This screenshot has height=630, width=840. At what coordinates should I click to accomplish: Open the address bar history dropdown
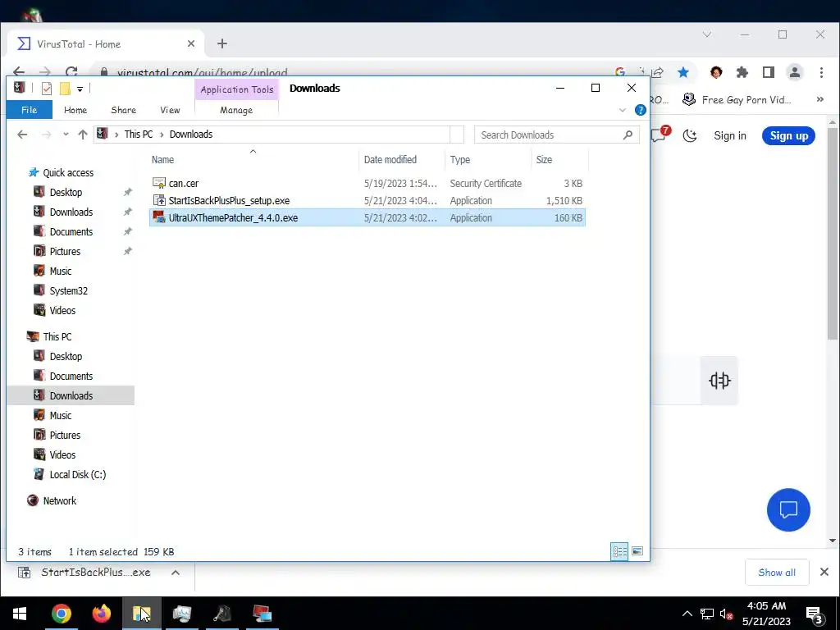pyautogui.click(x=456, y=135)
